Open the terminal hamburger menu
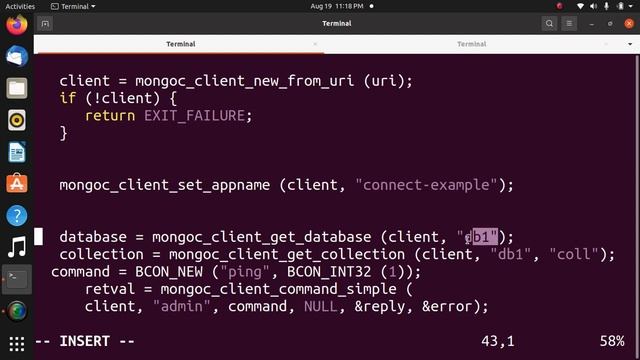 coord(569,24)
